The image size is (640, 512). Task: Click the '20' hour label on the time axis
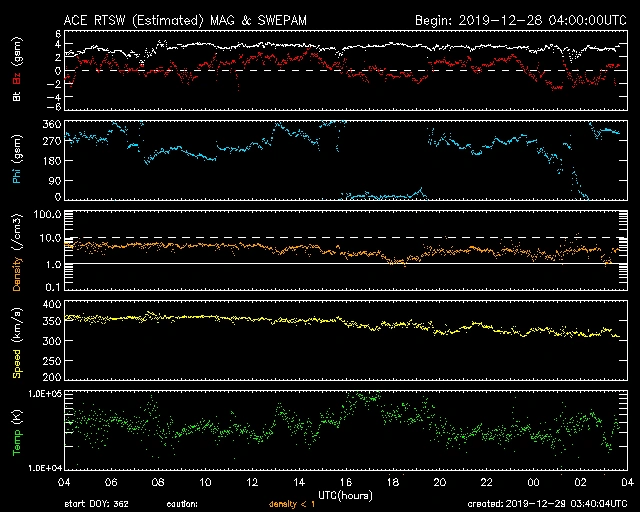click(440, 482)
